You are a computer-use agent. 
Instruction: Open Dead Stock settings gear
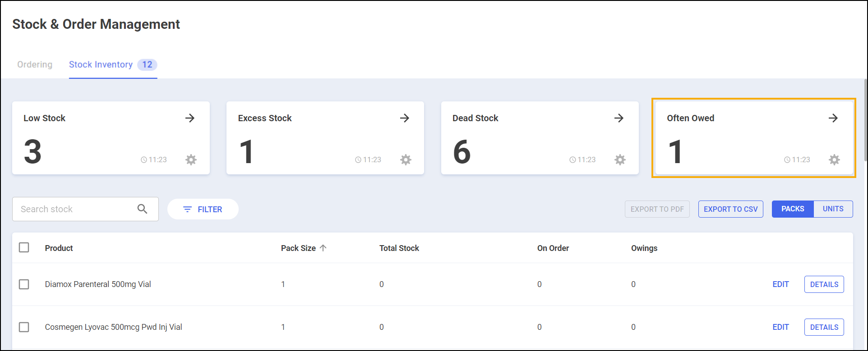620,160
